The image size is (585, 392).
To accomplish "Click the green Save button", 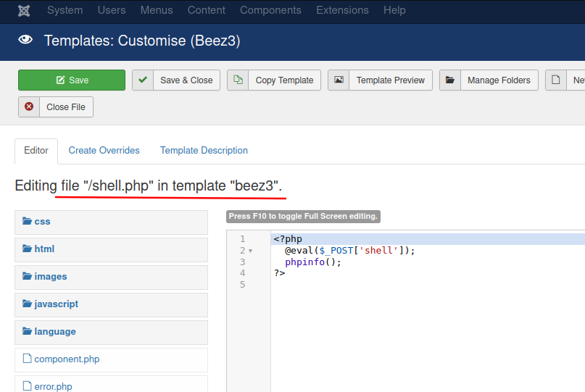I will point(72,80).
